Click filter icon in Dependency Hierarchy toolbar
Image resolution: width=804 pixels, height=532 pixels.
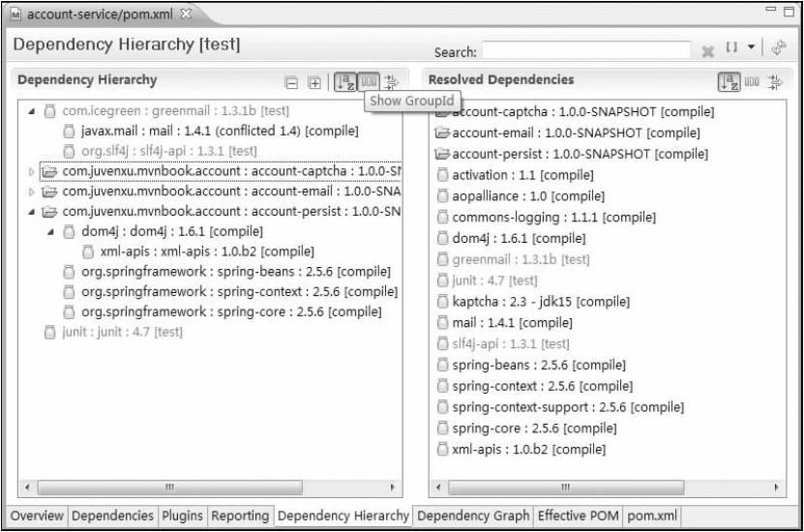(392, 82)
